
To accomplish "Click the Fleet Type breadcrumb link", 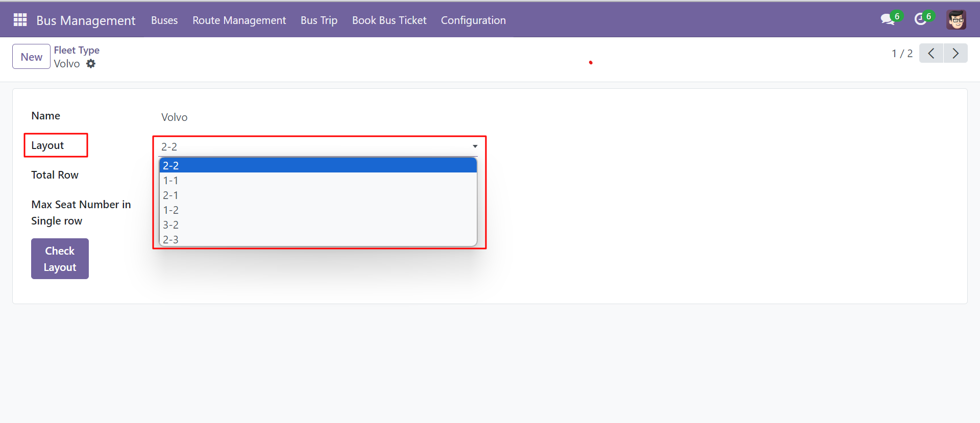I will pyautogui.click(x=77, y=50).
